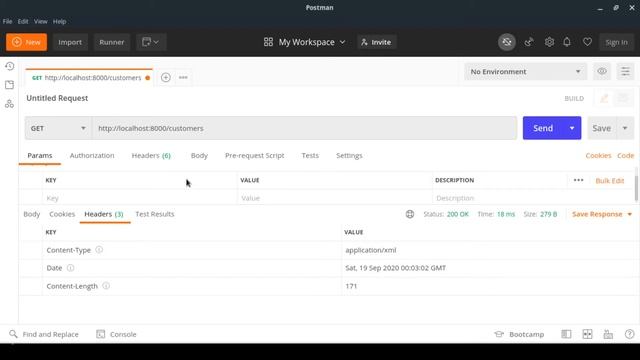Viewport: 640px width, 360px height.
Task: Toggle sidebar pane icon in status bar
Action: (x=566, y=334)
